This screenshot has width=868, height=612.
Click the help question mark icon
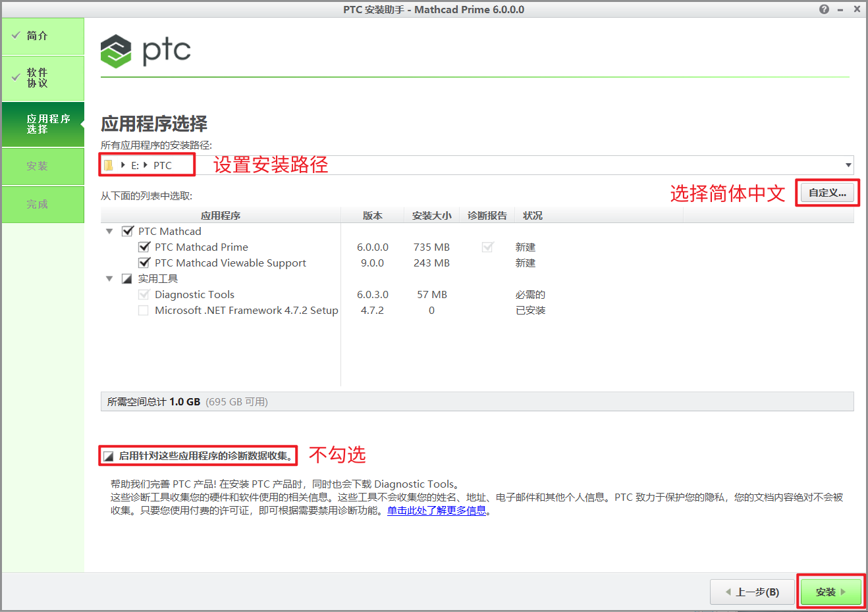pos(824,9)
